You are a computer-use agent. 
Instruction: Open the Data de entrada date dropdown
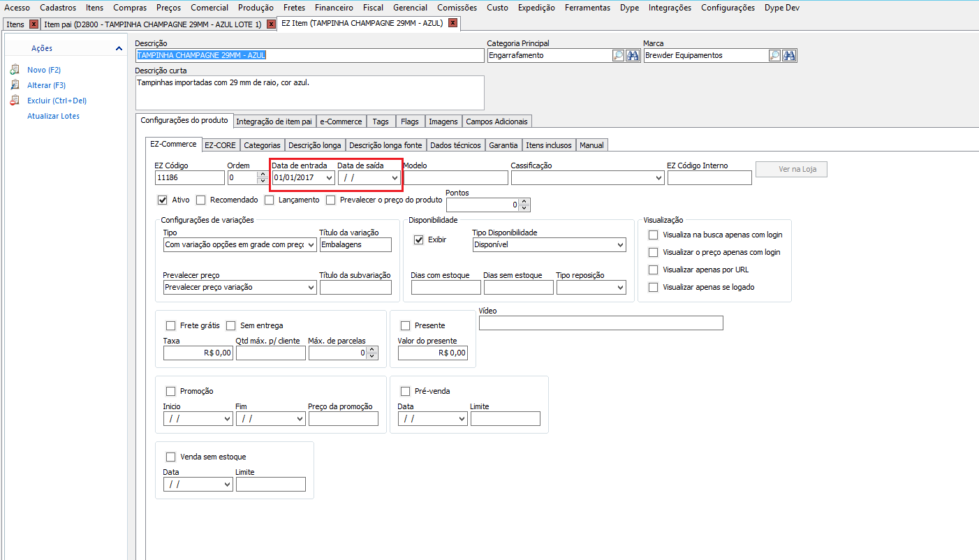click(x=329, y=178)
